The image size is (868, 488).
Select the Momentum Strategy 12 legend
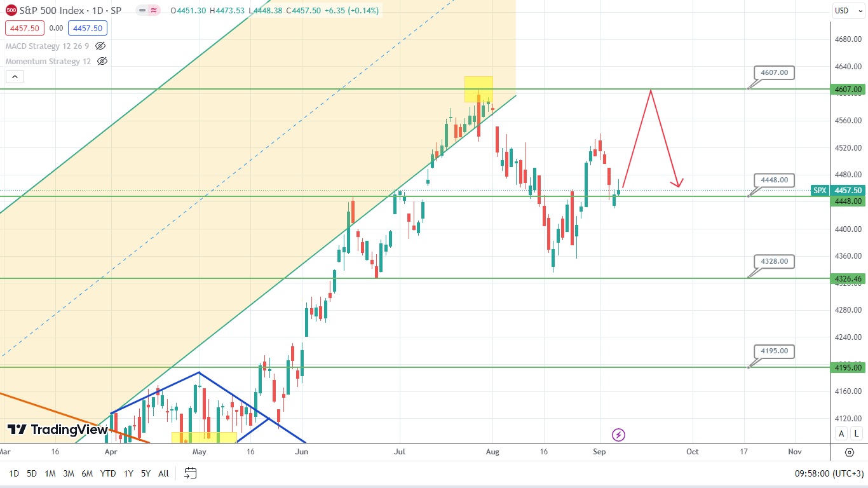[48, 61]
